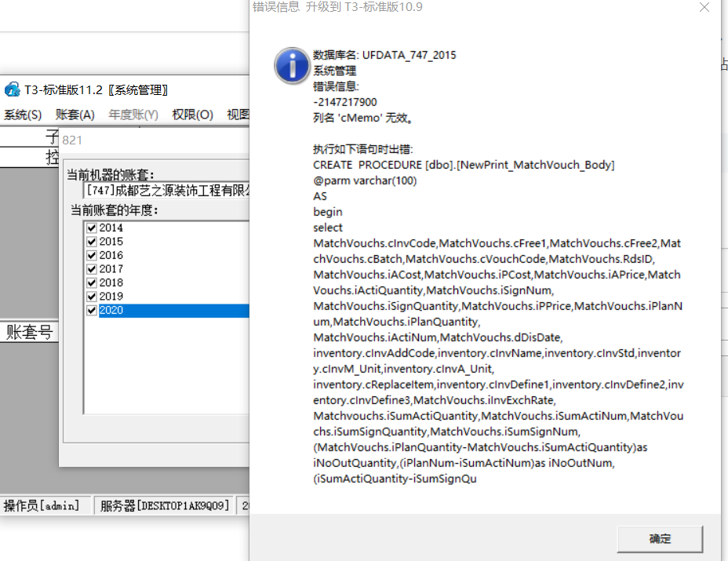
Task: Uncheck the 2015 year checkbox
Action: tap(92, 242)
